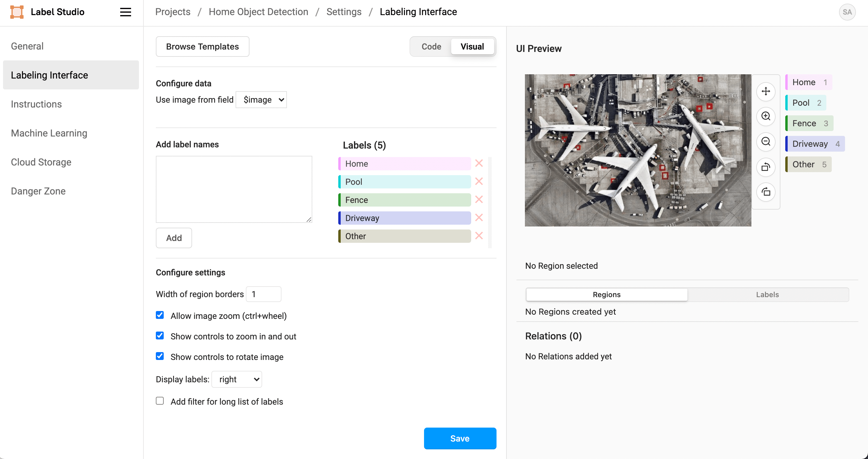Save the labeling interface configuration

[x=460, y=438]
